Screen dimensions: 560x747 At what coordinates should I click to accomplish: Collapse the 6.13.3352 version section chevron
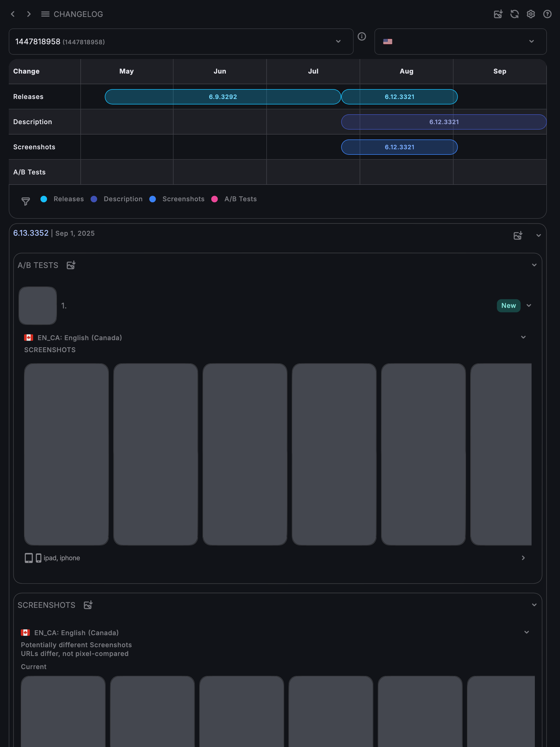[539, 235]
